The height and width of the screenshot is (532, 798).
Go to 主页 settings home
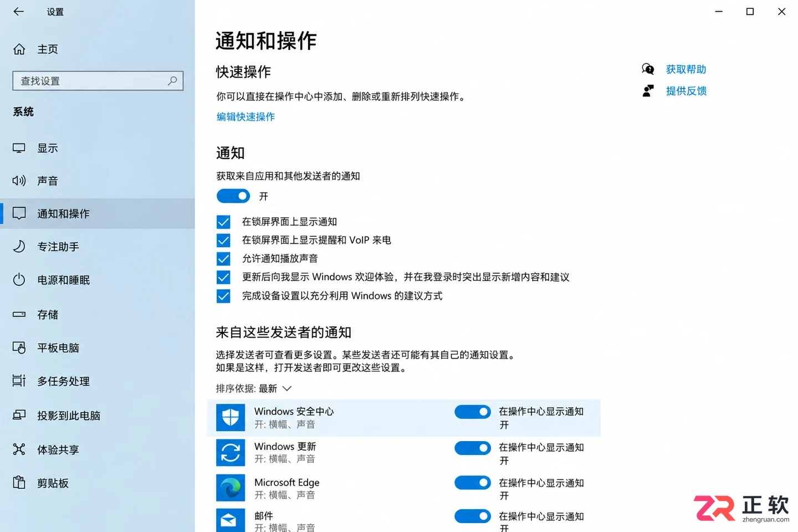(x=98, y=49)
